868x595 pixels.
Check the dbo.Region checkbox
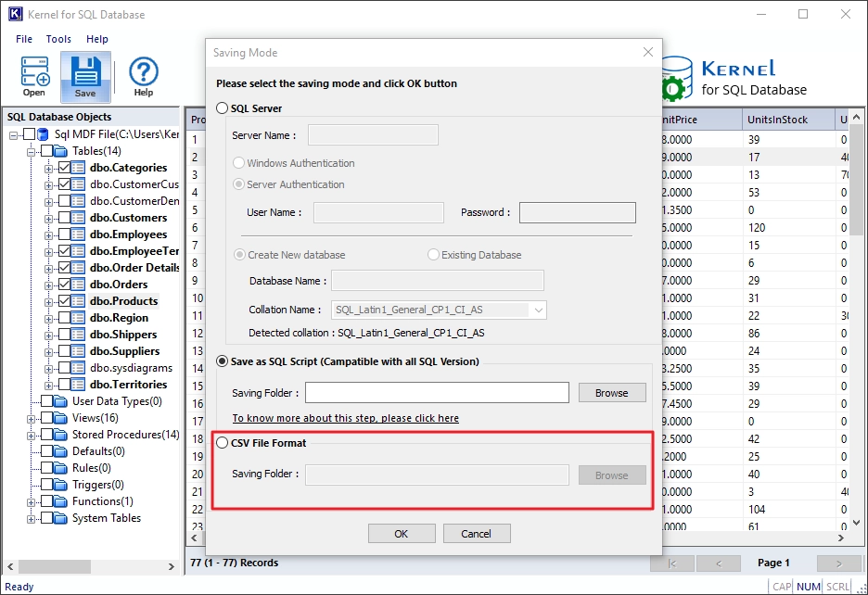pos(64,318)
